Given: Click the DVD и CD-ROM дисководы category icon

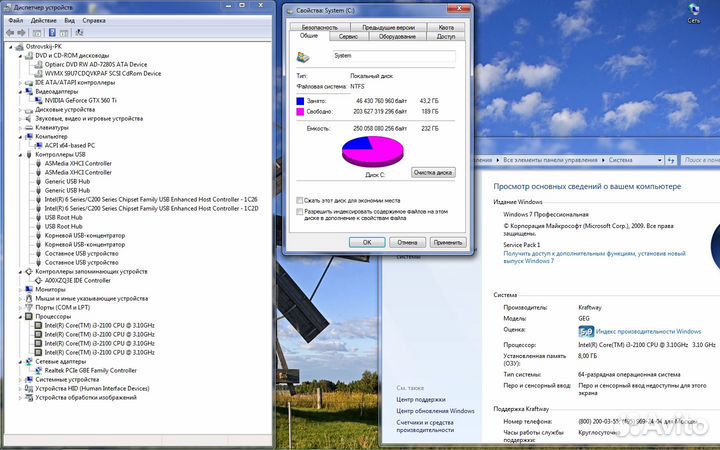Looking at the screenshot, I should point(29,56).
